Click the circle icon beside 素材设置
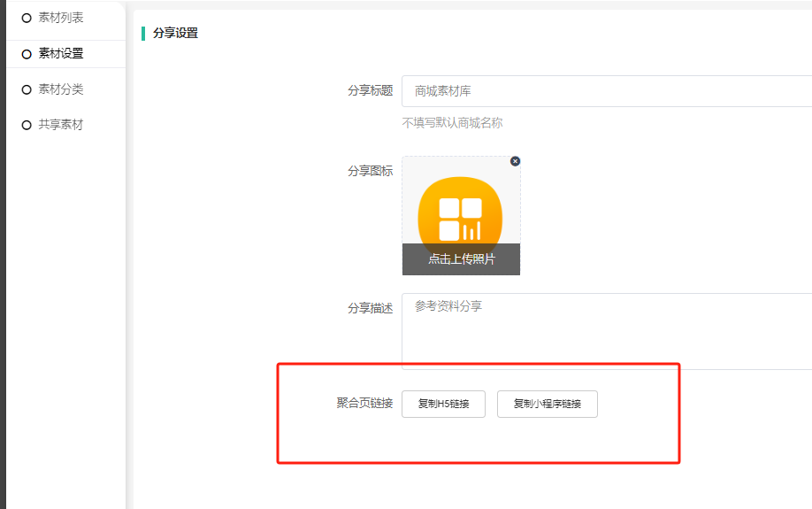 click(27, 54)
